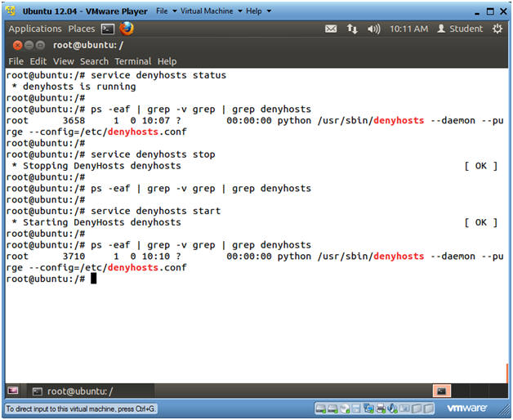Select the highlighted active workspace in switcher

(442, 391)
